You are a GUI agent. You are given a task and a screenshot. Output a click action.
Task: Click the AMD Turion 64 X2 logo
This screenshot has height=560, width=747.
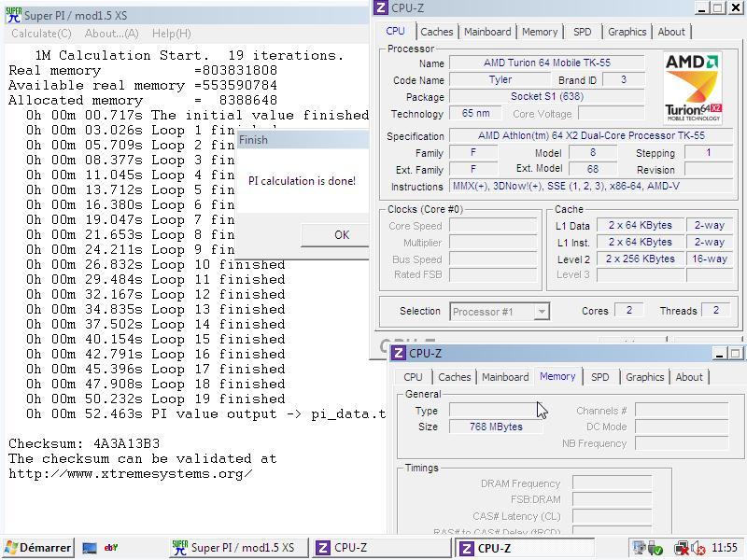click(x=692, y=89)
